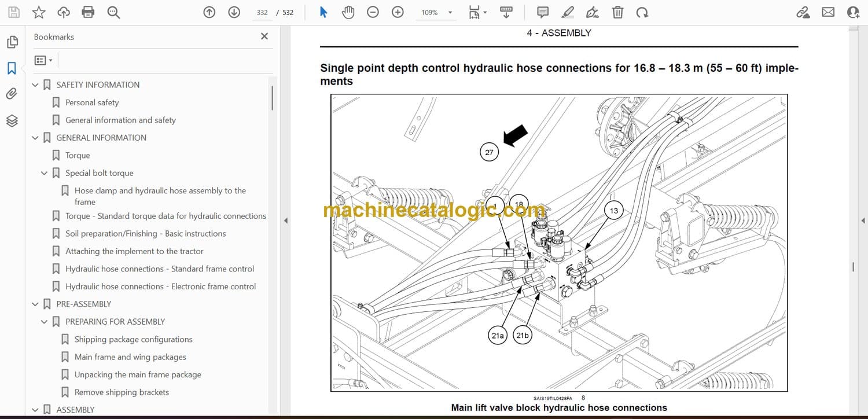868x419 pixels.
Task: Open the attachments paperclip panel
Action: coord(12,94)
